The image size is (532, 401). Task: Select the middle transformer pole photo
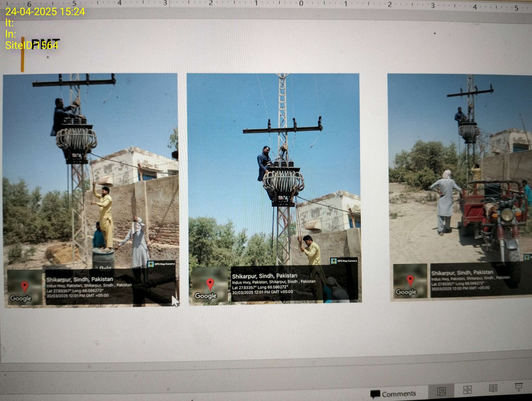point(274,170)
